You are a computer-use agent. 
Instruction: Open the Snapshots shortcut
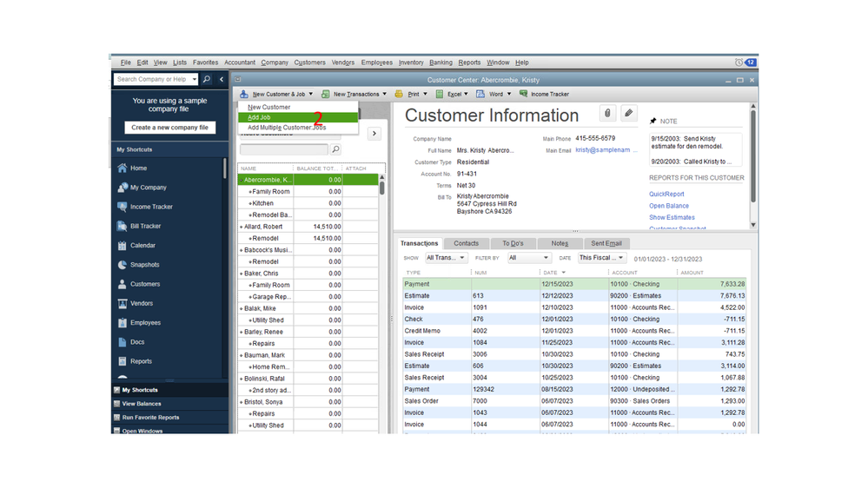click(144, 265)
